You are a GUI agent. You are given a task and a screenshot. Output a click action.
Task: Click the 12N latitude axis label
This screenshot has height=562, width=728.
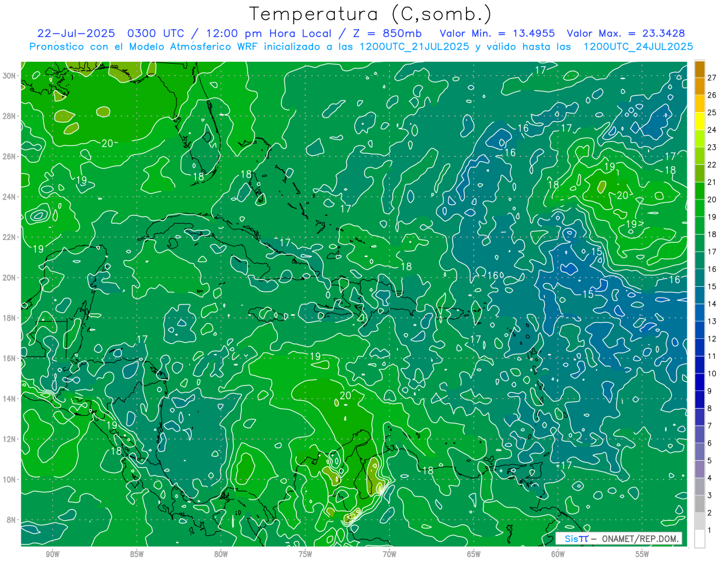(x=9, y=439)
